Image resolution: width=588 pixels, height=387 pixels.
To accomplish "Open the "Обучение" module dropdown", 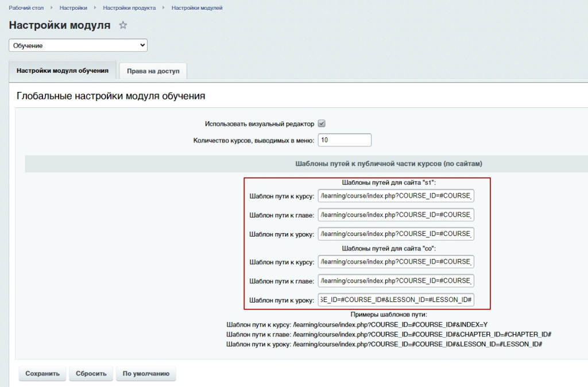I will [x=78, y=45].
